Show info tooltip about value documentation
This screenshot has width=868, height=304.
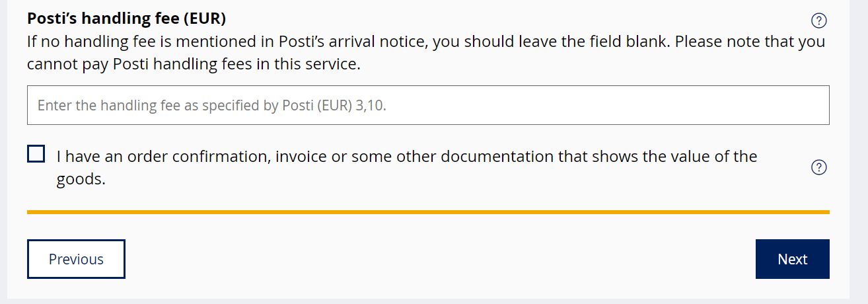pyautogui.click(x=818, y=167)
